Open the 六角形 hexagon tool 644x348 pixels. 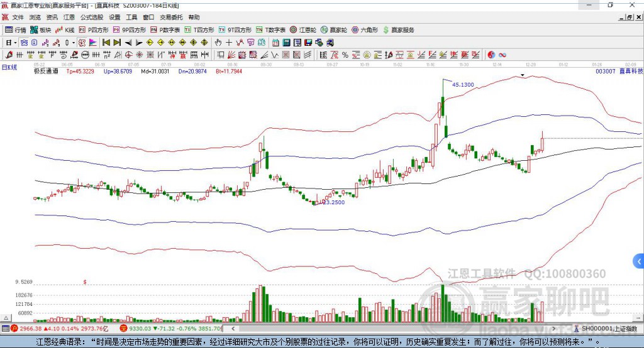pyautogui.click(x=365, y=30)
